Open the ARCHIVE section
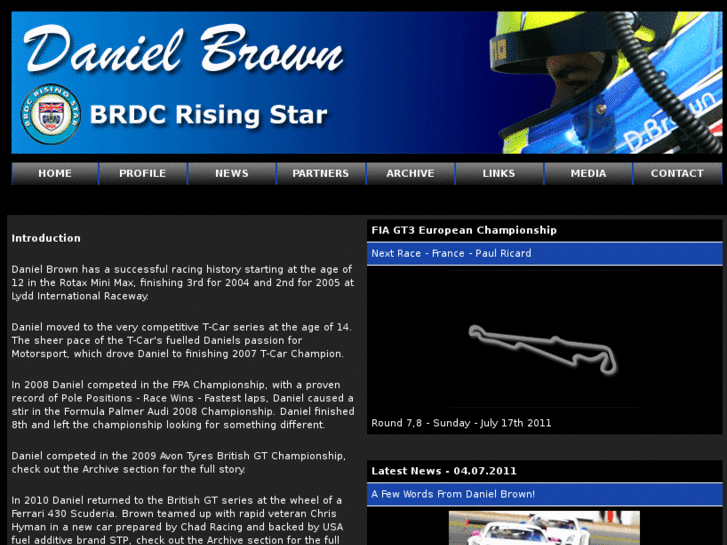 410,173
